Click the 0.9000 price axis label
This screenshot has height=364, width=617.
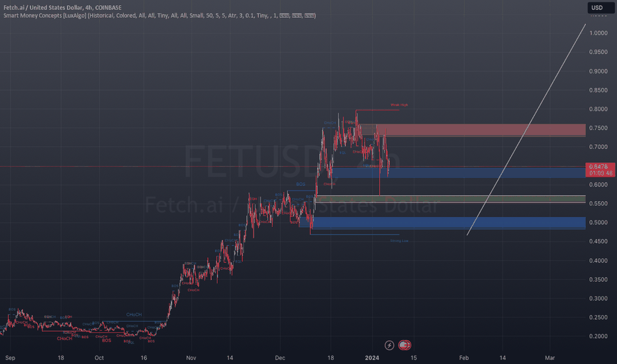click(598, 71)
